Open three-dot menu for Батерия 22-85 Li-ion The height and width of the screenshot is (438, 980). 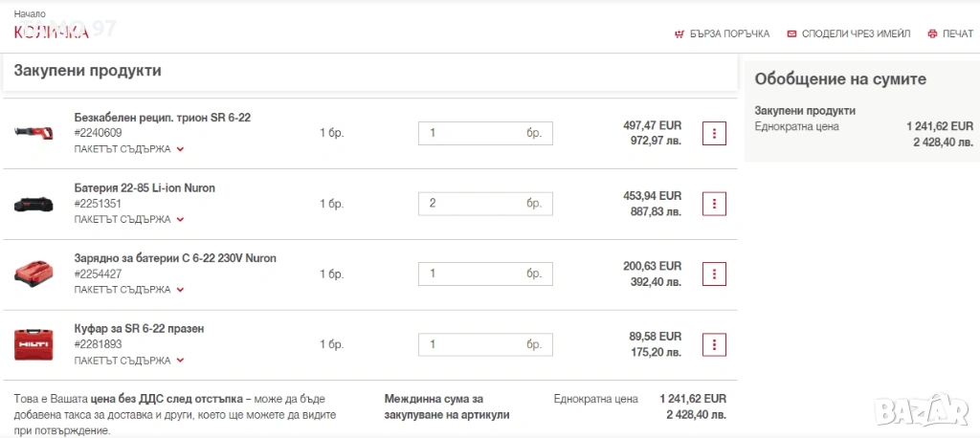click(714, 204)
